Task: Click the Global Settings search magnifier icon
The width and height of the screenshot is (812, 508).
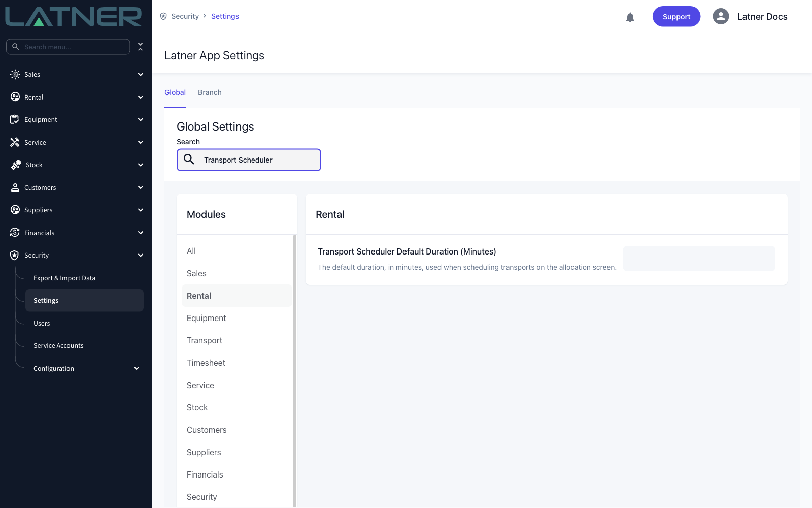Action: click(189, 160)
